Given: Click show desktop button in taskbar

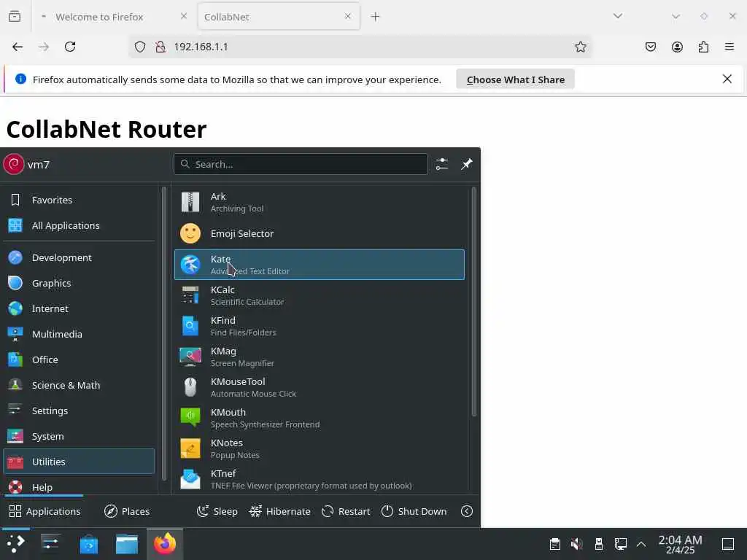Looking at the screenshot, I should pyautogui.click(x=728, y=544).
